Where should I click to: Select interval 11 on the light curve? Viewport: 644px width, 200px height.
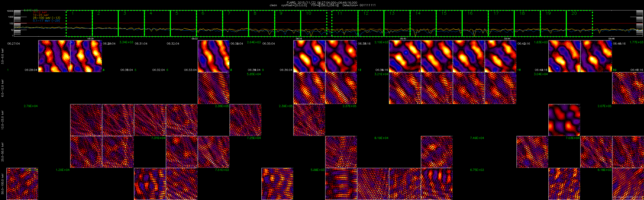coord(345,24)
